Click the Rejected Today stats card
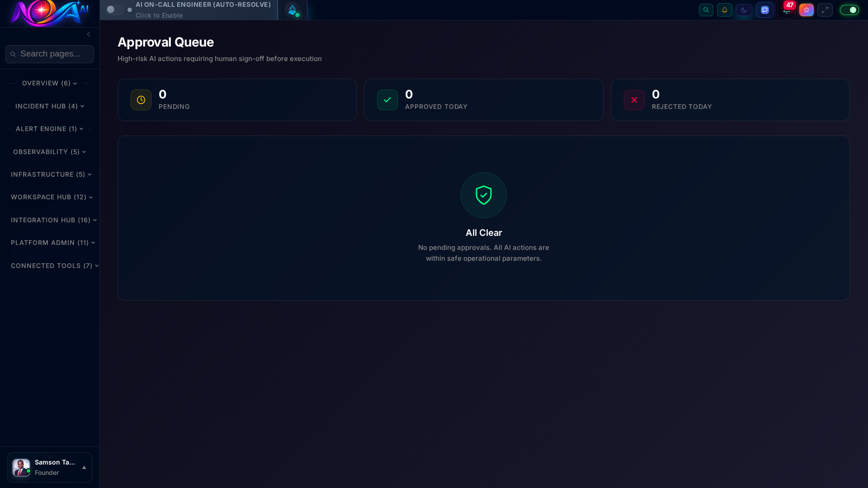The width and height of the screenshot is (868, 488). 730,99
